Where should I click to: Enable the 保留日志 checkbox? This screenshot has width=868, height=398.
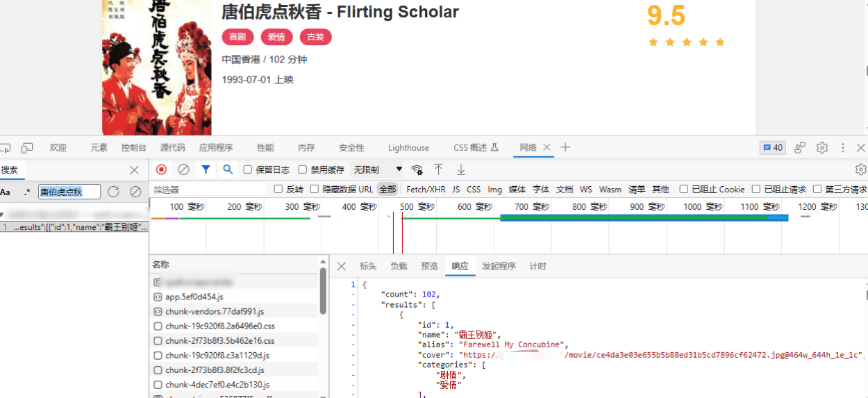[x=248, y=169]
